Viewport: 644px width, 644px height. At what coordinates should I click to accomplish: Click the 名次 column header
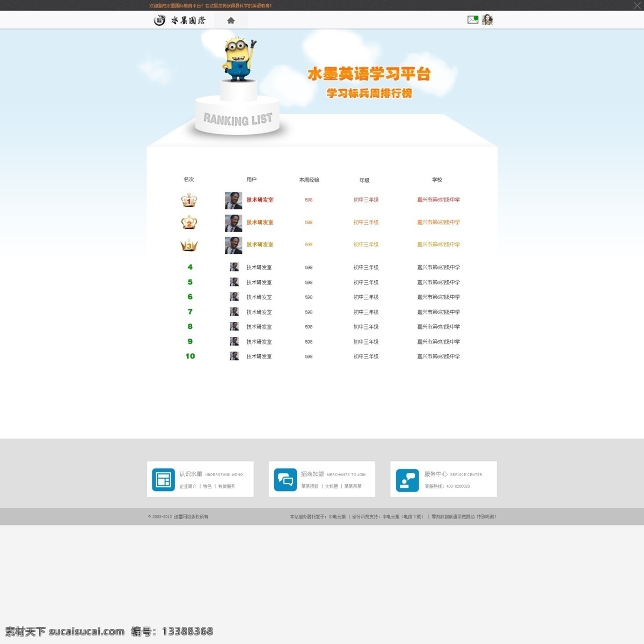coord(189,179)
